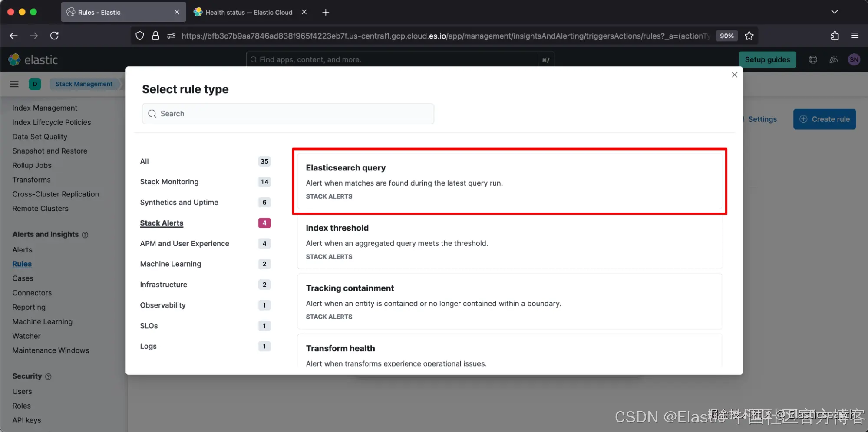Open the site permissions icon in address bar

[x=172, y=36]
